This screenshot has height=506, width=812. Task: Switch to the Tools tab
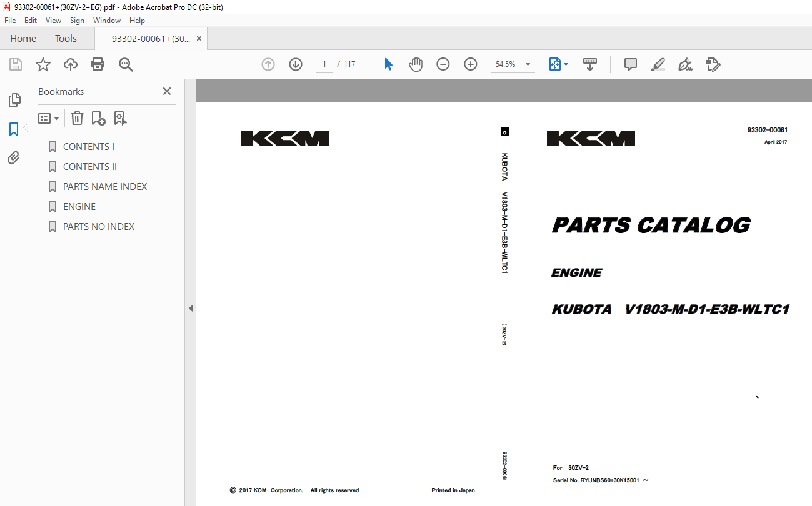[66, 39]
